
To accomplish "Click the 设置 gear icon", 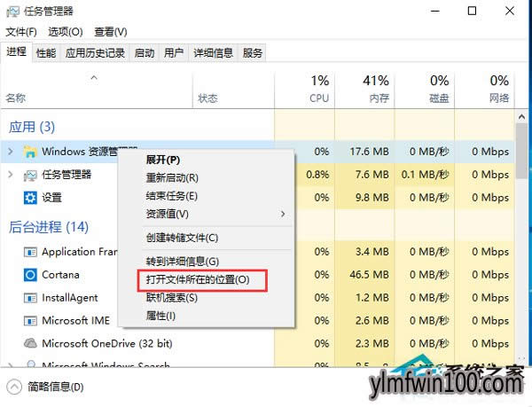I will tap(30, 198).
